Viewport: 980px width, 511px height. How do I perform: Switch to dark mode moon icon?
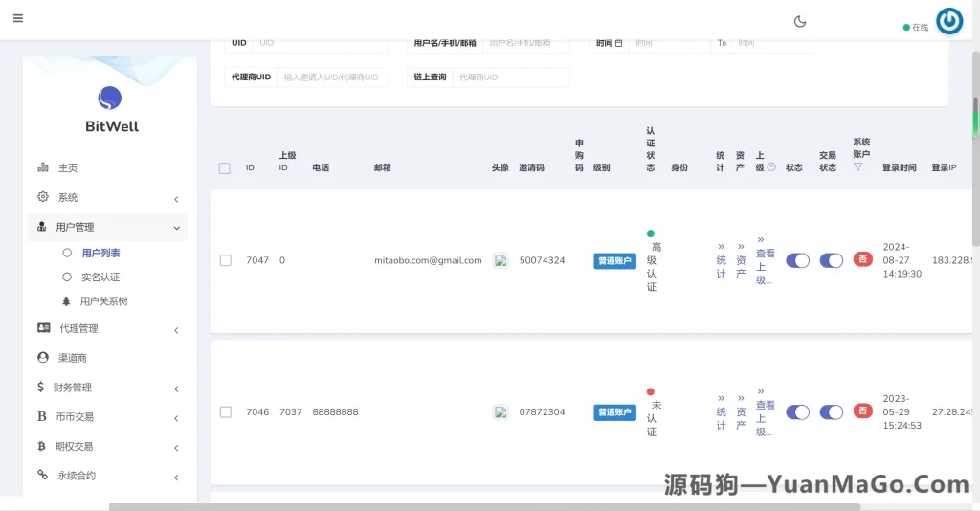800,22
